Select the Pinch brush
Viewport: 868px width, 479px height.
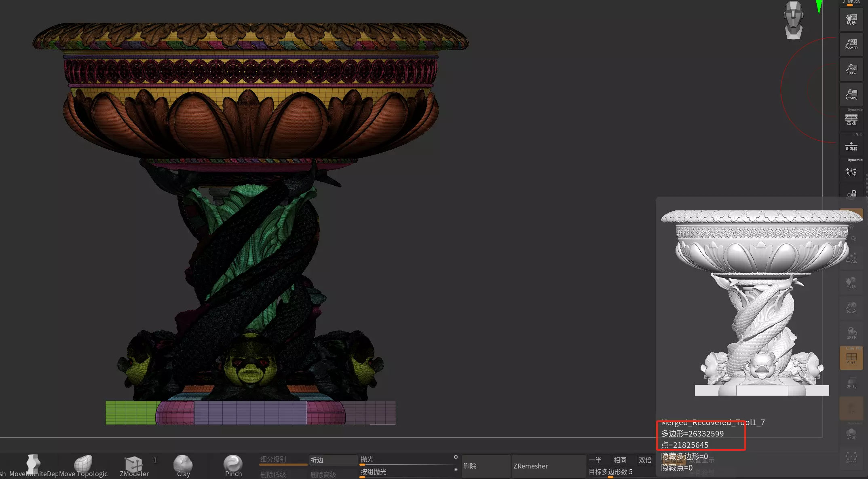point(233,466)
